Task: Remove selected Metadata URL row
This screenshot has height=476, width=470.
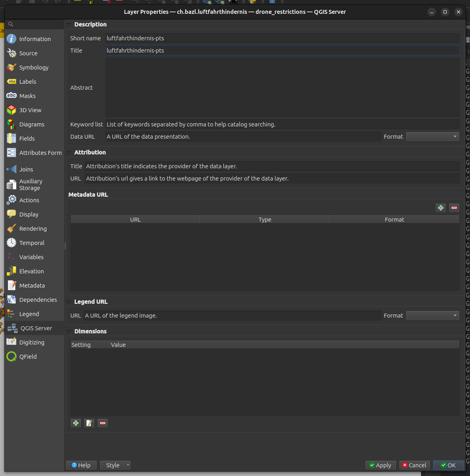Action: (454, 208)
